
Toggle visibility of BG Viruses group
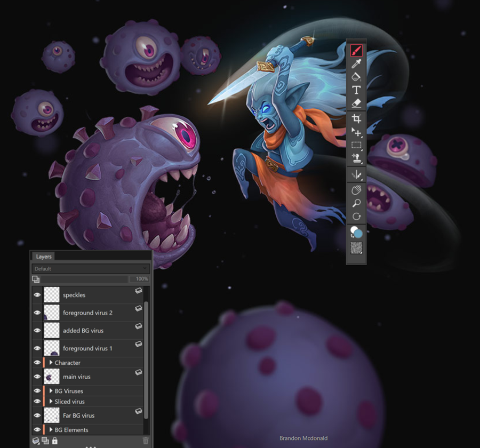pyautogui.click(x=37, y=391)
